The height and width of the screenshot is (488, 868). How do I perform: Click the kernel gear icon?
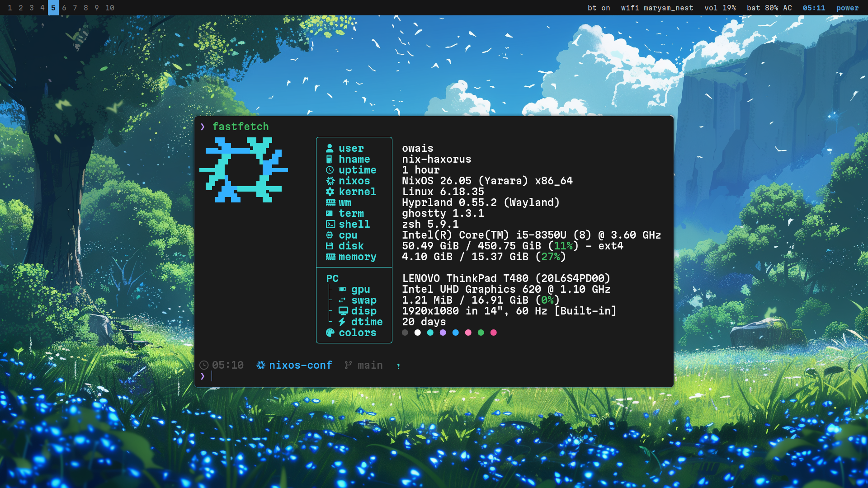click(330, 192)
